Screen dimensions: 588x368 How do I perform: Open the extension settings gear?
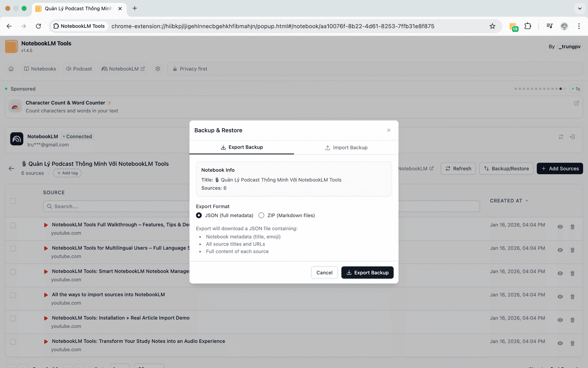click(x=158, y=69)
